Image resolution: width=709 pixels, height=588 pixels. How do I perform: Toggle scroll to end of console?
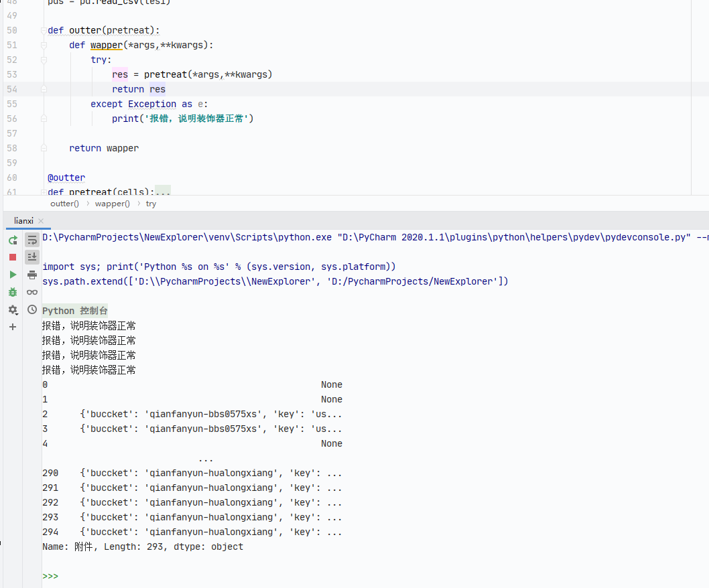pyautogui.click(x=32, y=257)
